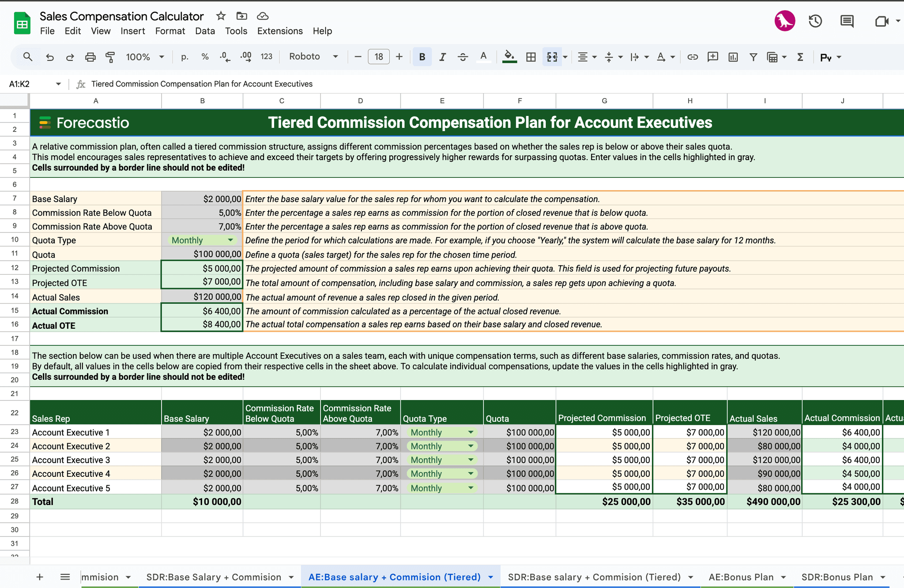Insert a chart from the toolbar

pos(733,57)
